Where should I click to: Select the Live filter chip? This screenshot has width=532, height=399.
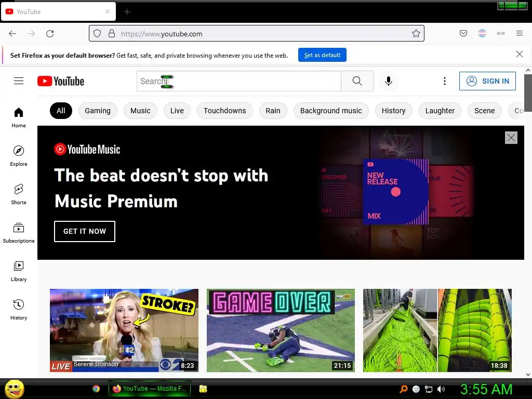coord(177,111)
